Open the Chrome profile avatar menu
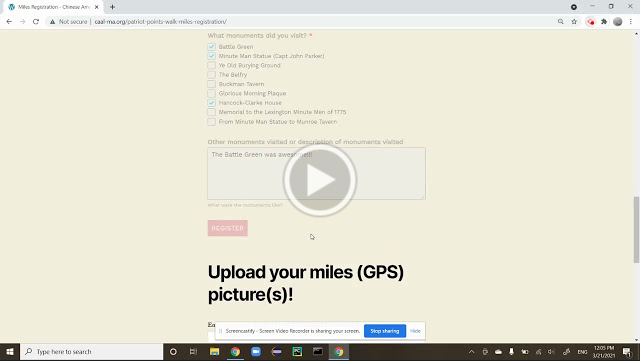 click(618, 22)
